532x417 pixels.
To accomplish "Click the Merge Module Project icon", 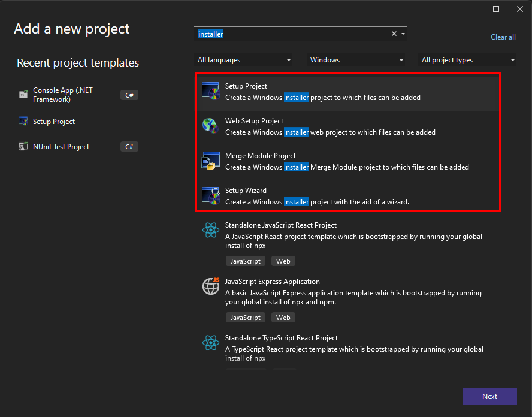I will coord(211,161).
